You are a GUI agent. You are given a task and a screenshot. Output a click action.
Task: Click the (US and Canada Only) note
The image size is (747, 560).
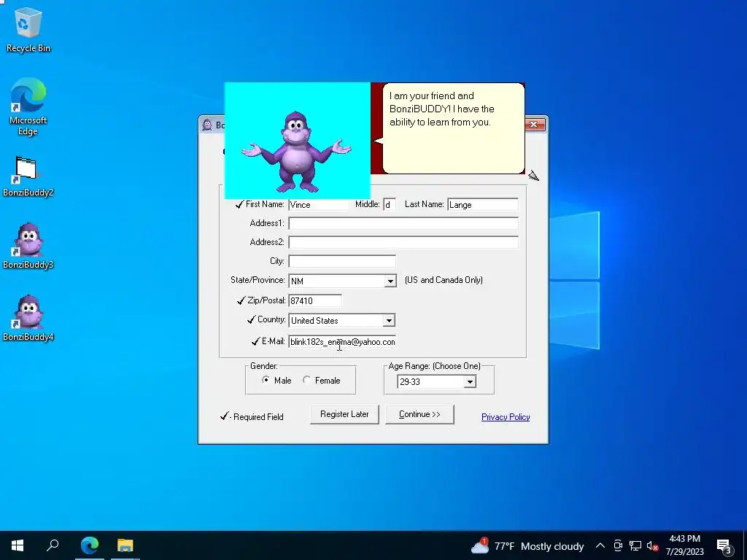pos(444,280)
